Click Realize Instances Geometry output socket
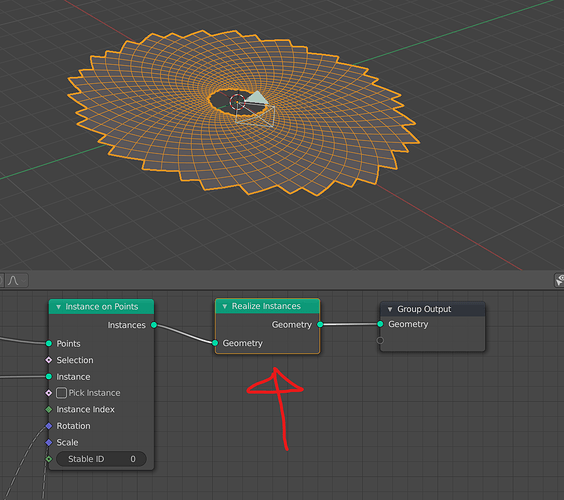 click(x=320, y=324)
